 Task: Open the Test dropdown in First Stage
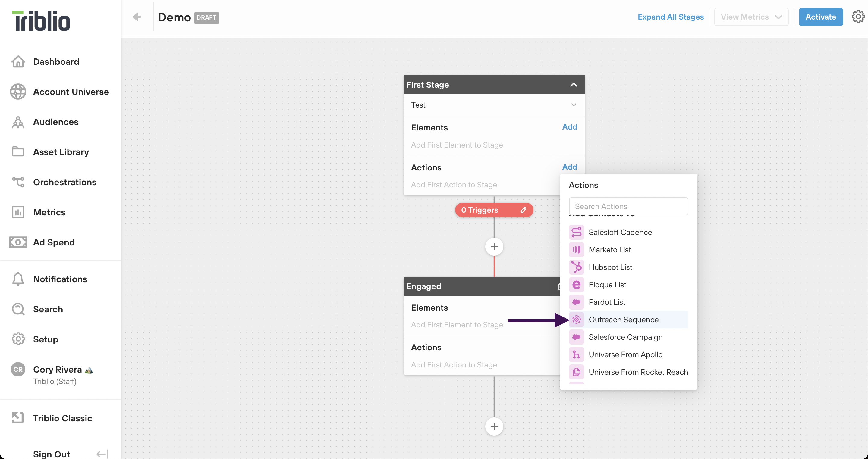coord(574,105)
